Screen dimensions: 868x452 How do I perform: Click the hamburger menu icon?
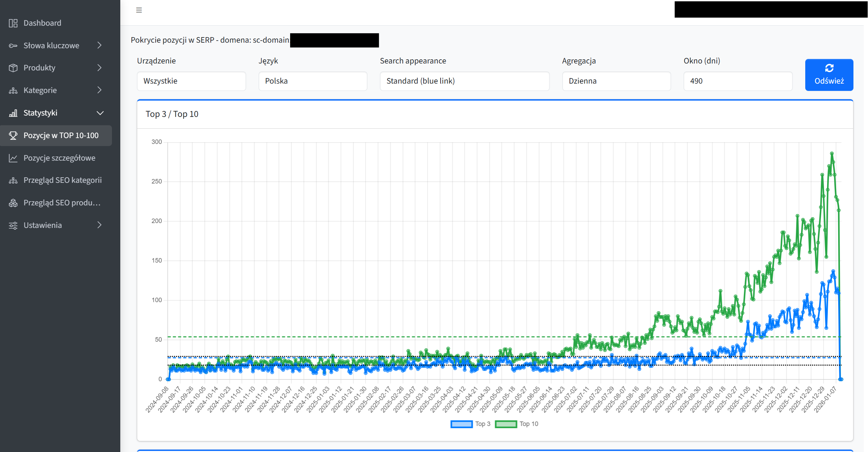click(139, 10)
